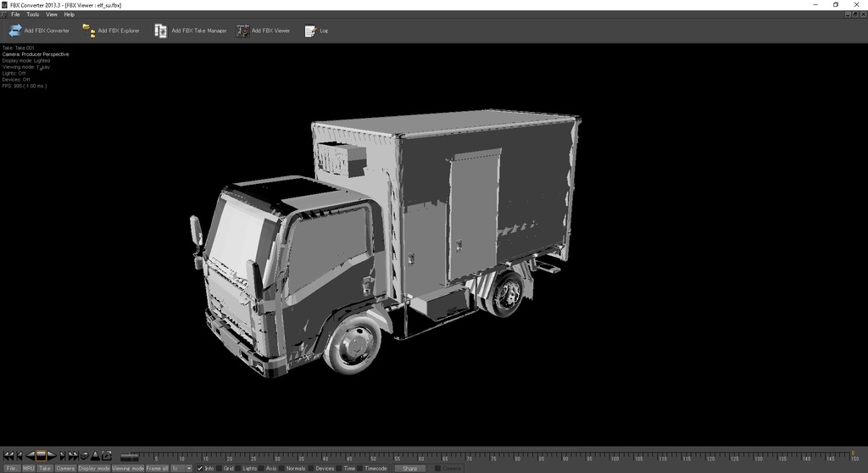
Task: Open the Tools menu
Action: [x=32, y=14]
